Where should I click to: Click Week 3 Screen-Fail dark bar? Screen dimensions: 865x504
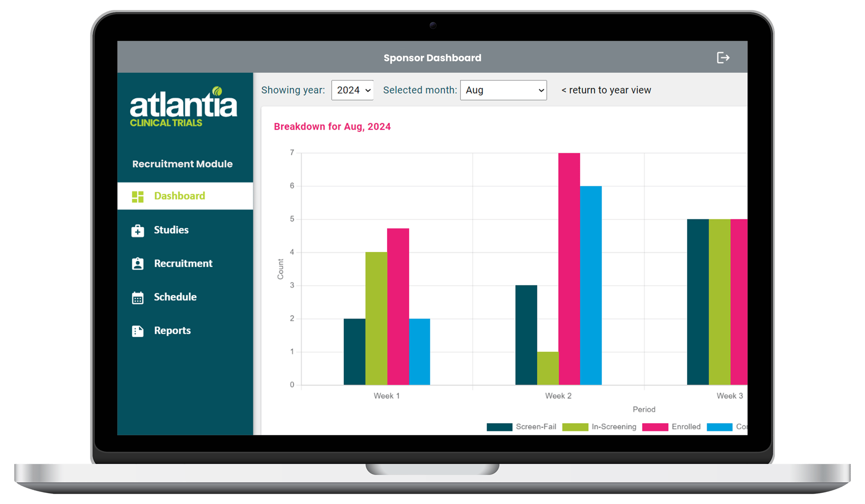coord(698,302)
